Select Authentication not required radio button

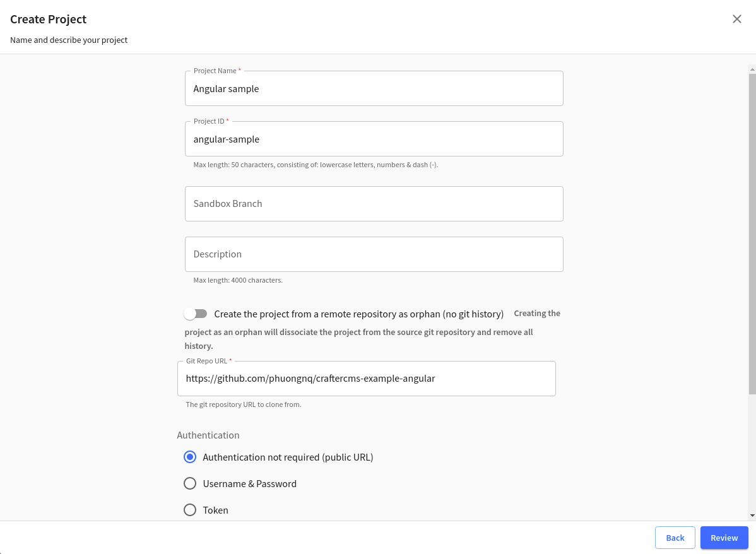pos(190,457)
